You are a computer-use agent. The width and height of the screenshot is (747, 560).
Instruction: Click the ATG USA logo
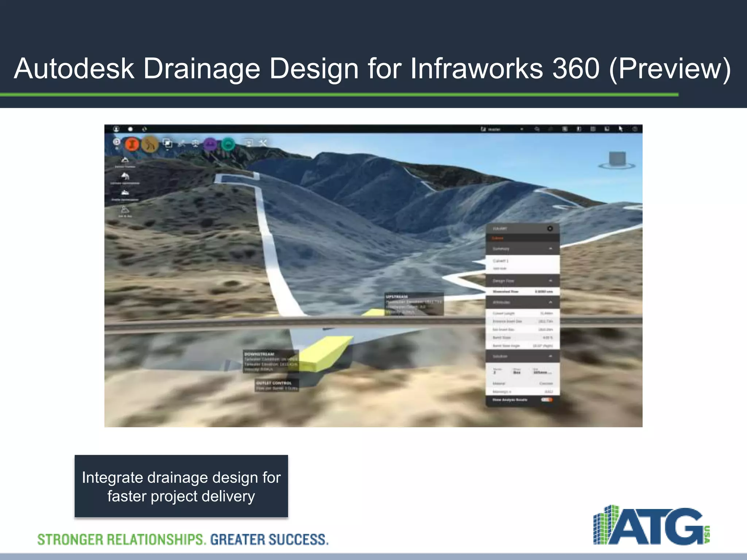(651, 525)
